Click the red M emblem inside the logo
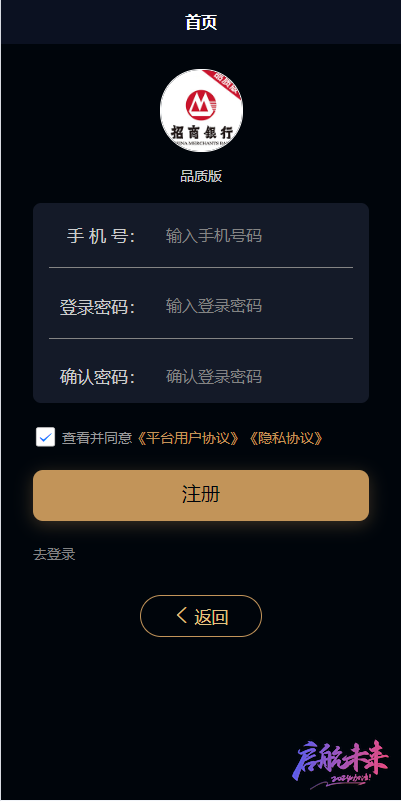Screen dimensions: 401x801 [x=201, y=104]
